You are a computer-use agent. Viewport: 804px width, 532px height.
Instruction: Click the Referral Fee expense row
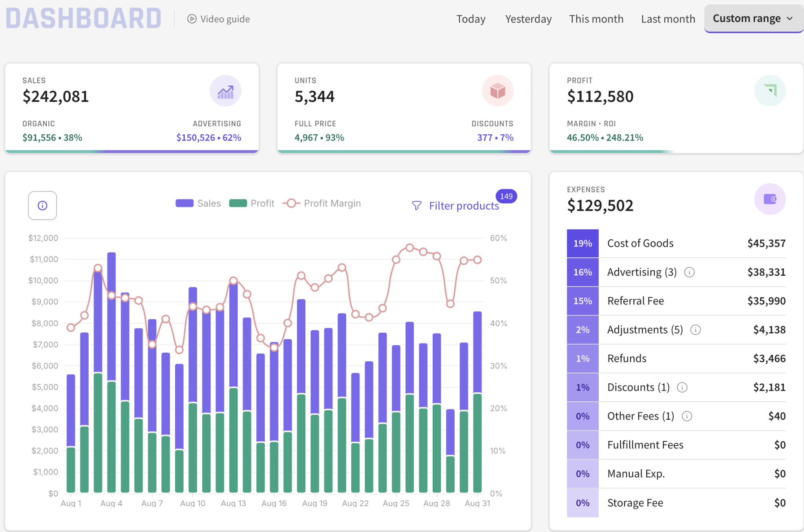tap(676, 301)
